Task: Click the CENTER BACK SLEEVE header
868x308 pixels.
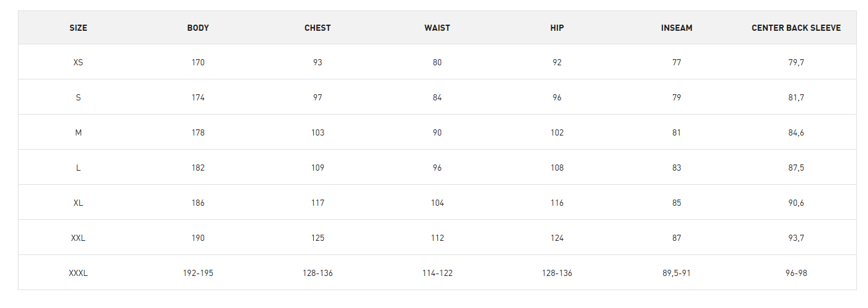Action: click(x=796, y=28)
